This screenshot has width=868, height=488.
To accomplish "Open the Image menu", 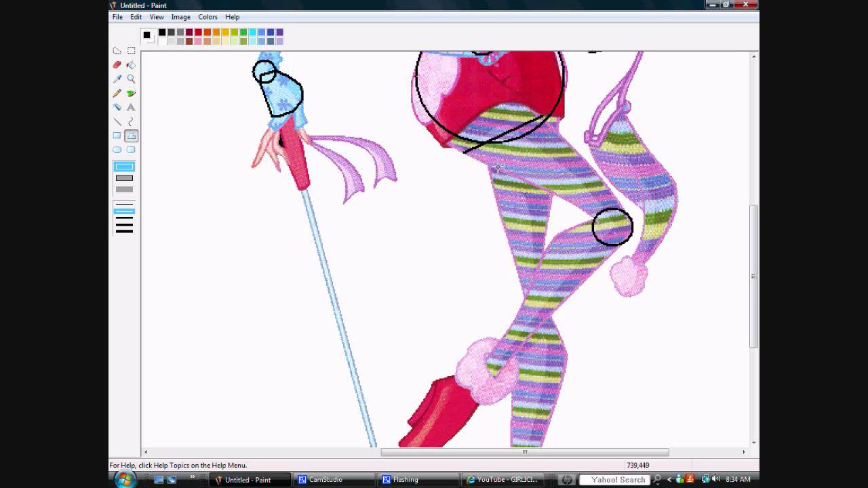I will click(x=180, y=17).
